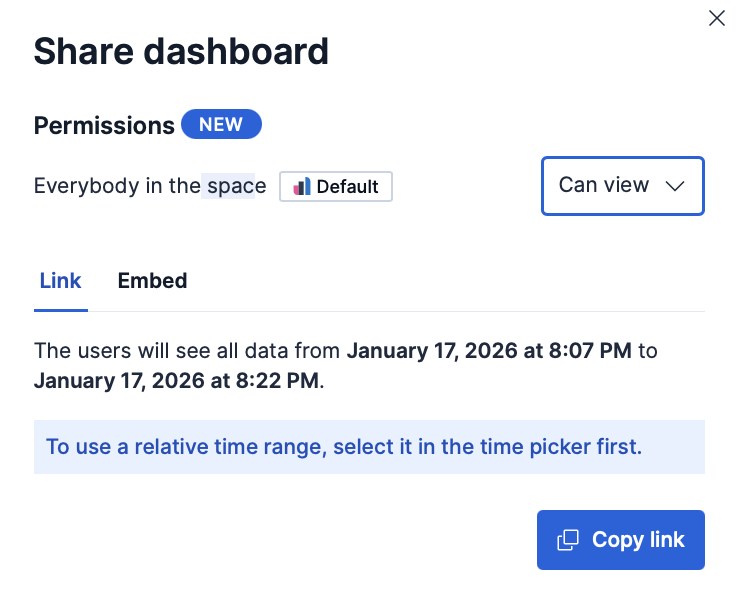This screenshot has width=740, height=606.
Task: Click the January 17, 2026 8:22 PM end date
Action: click(178, 380)
